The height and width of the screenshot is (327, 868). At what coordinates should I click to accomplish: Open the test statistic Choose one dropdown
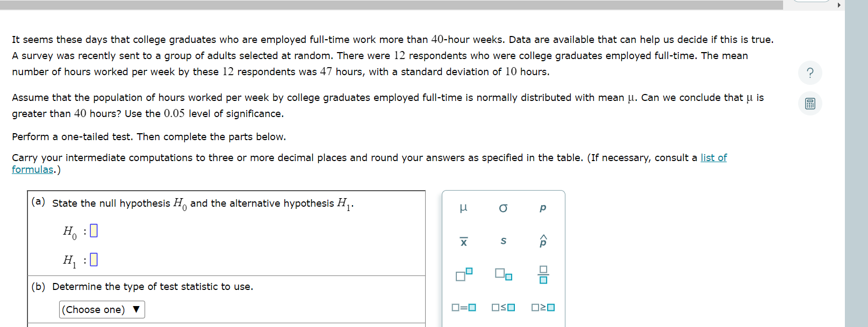click(x=101, y=309)
